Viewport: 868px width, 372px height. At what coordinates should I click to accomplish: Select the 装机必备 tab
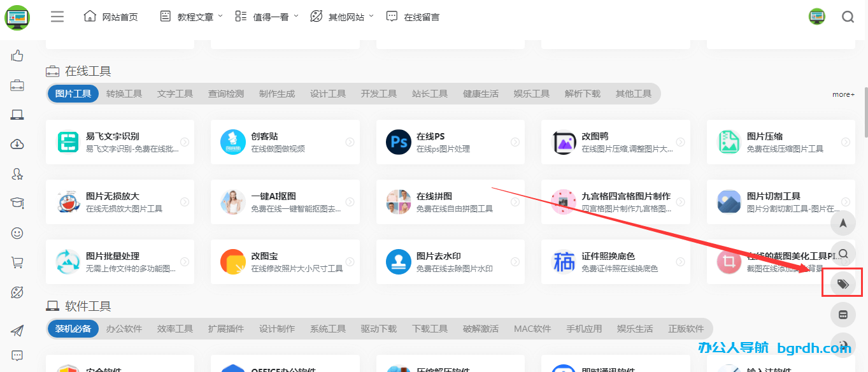pos(73,329)
